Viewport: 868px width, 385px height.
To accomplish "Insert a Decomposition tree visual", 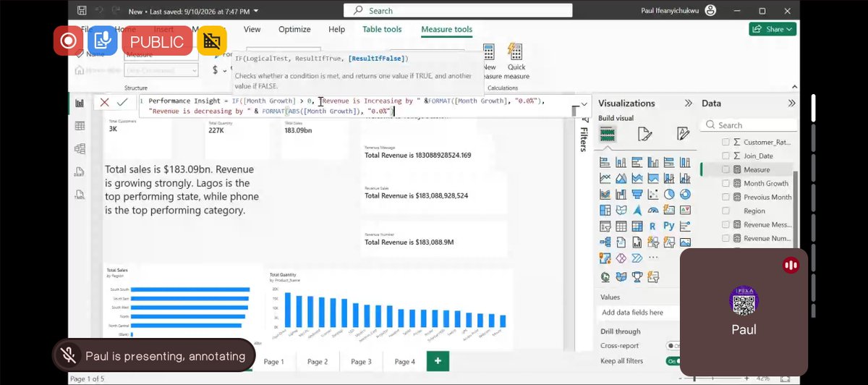I will tap(605, 241).
